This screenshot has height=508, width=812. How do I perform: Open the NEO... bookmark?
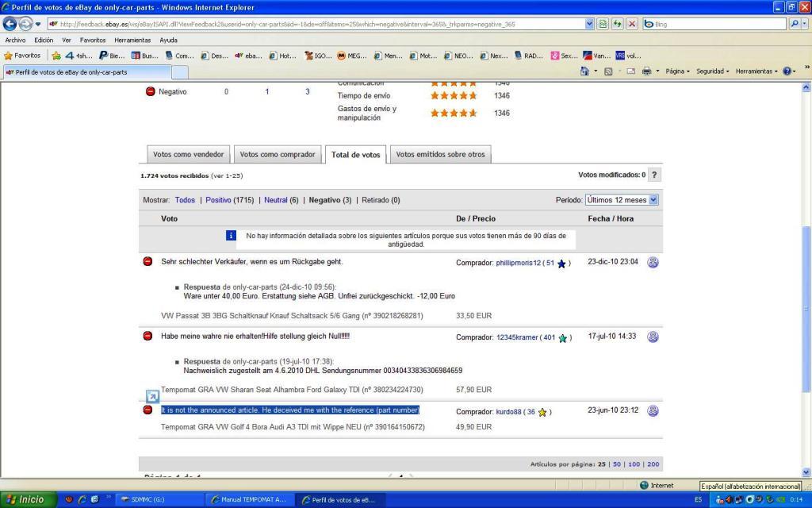coord(458,56)
